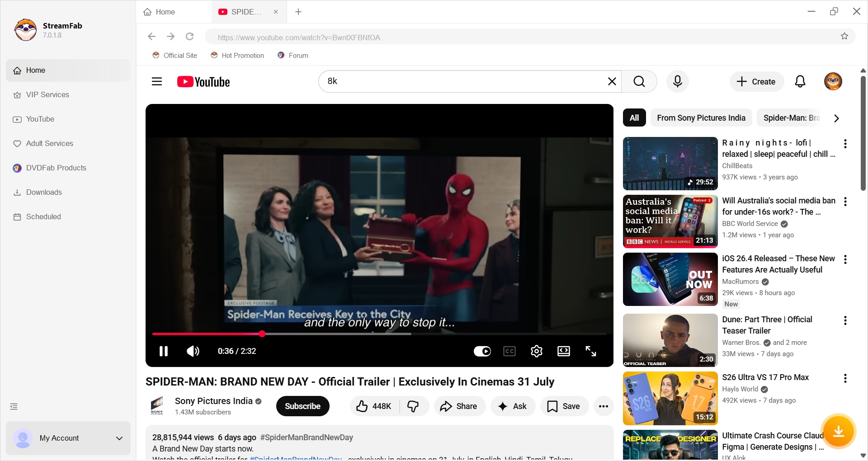Open the Hot Promotion link
This screenshot has height=461, width=868.
pos(237,55)
